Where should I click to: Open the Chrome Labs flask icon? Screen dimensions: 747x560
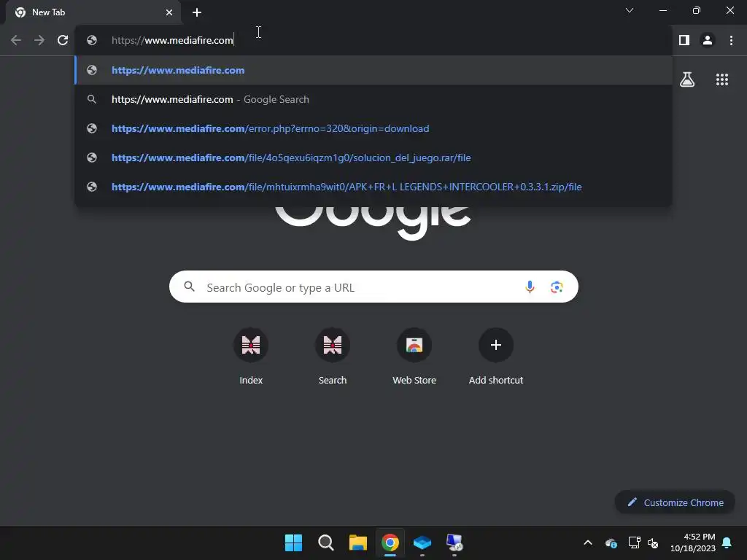point(687,79)
